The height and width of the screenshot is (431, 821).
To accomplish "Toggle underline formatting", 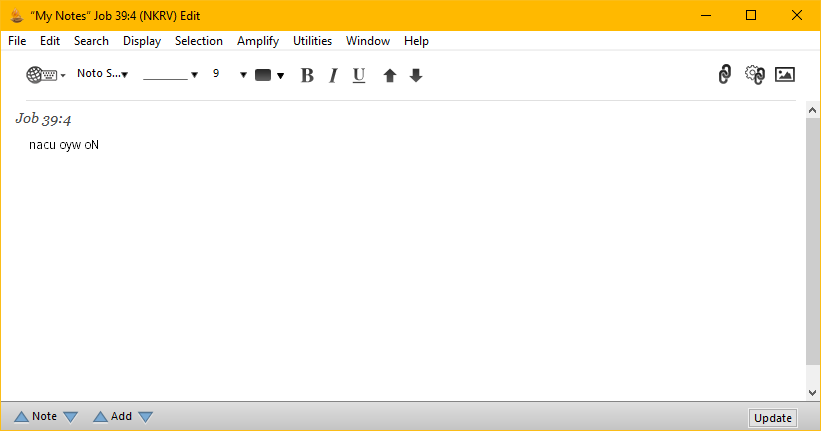I will [359, 75].
